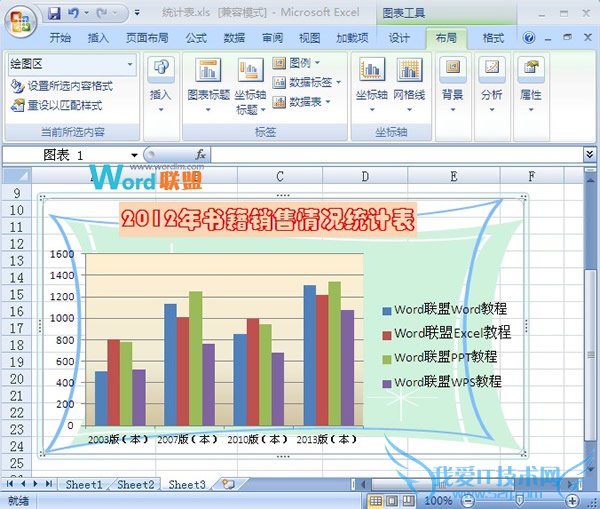Screen dimensions: 600x509
Task: Click the legend entry Word联盟PPT教程
Action: coord(440,357)
